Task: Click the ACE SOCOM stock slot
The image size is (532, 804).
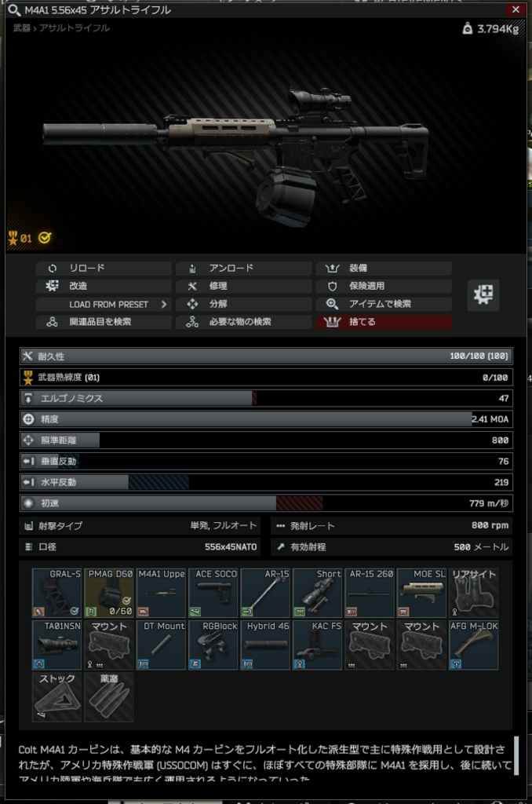Action: click(213, 593)
